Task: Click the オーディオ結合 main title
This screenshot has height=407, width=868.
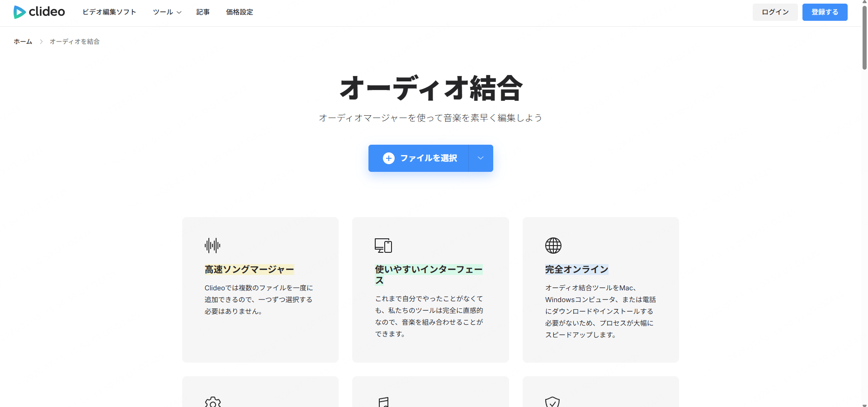Action: [431, 88]
